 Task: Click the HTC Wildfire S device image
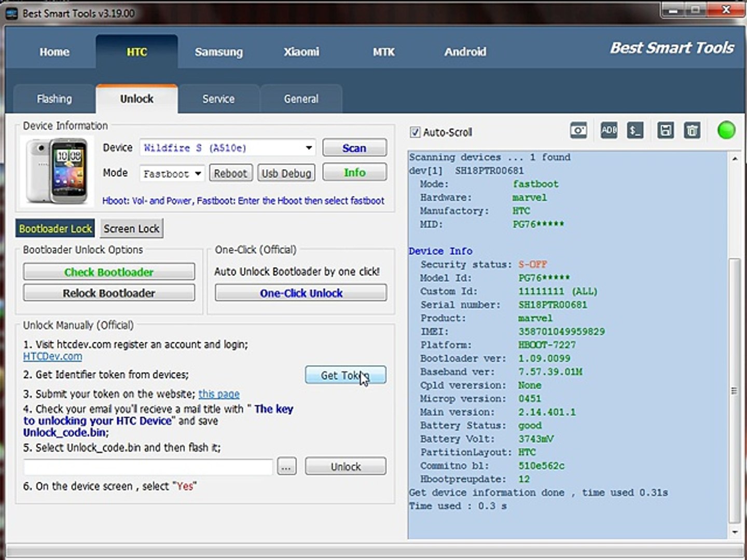(x=57, y=171)
